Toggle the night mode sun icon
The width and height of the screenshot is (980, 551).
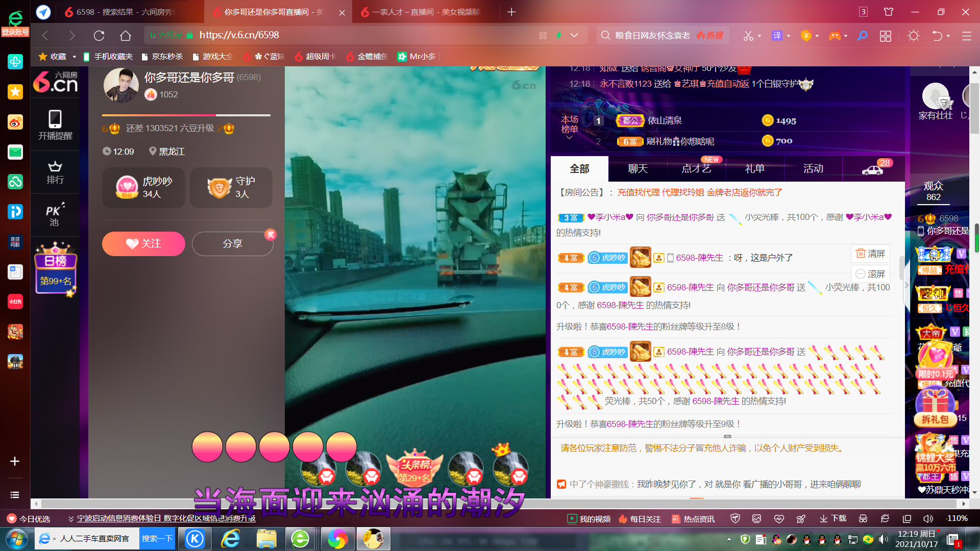point(914,36)
